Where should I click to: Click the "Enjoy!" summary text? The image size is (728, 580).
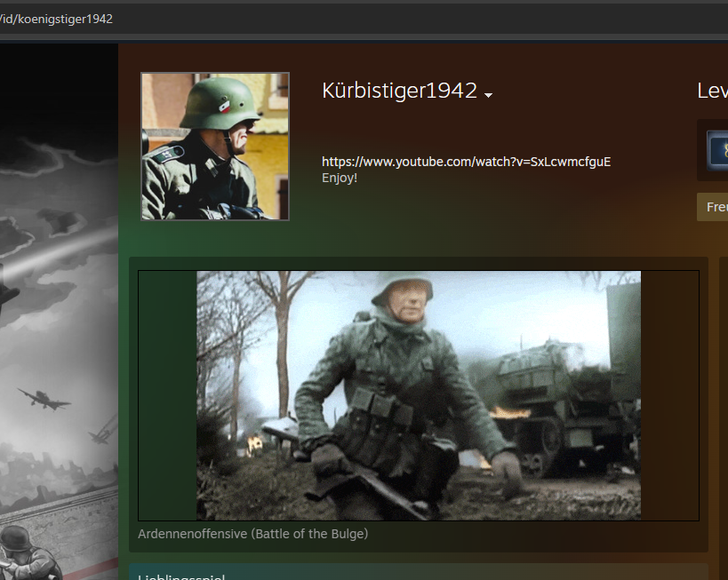click(x=340, y=178)
